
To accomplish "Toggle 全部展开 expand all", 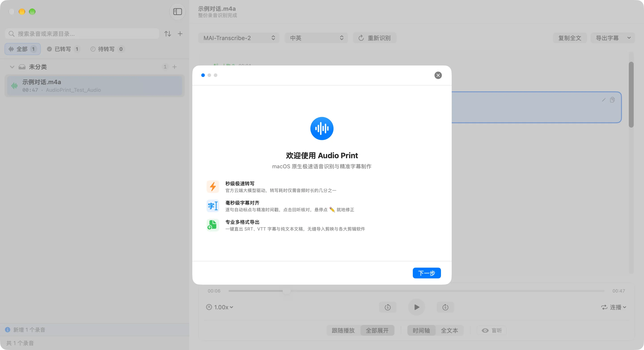I will pyautogui.click(x=377, y=331).
